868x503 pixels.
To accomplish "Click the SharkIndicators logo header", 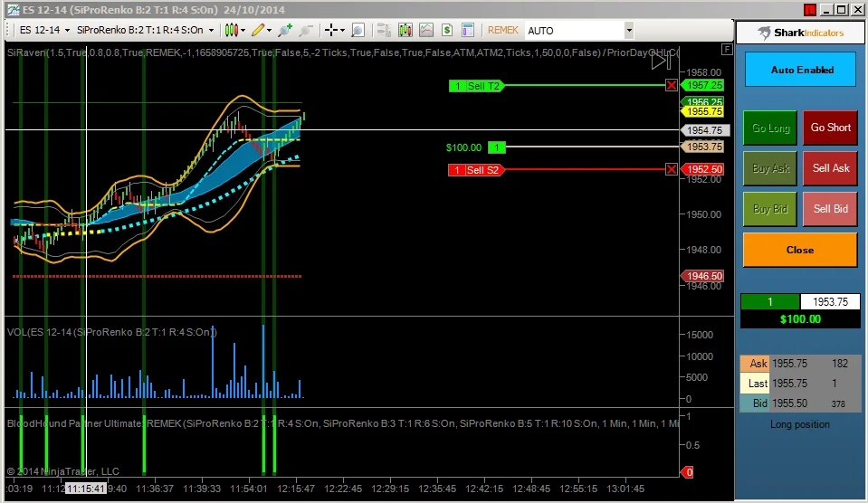I will pyautogui.click(x=800, y=33).
